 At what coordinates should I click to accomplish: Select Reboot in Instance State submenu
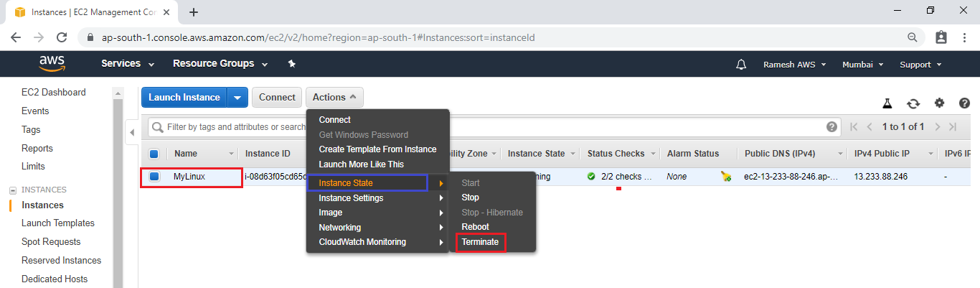(475, 227)
